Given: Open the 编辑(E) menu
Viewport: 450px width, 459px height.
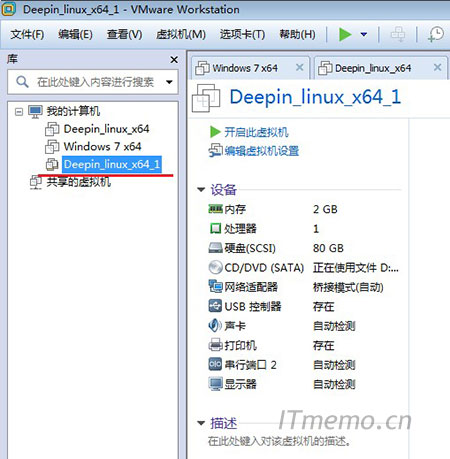Looking at the screenshot, I should (x=75, y=34).
